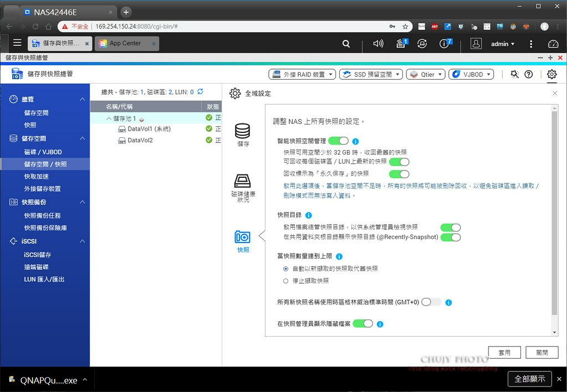567x392 pixels.
Task: Open Chrome profile avatar icon
Action: point(544,27)
